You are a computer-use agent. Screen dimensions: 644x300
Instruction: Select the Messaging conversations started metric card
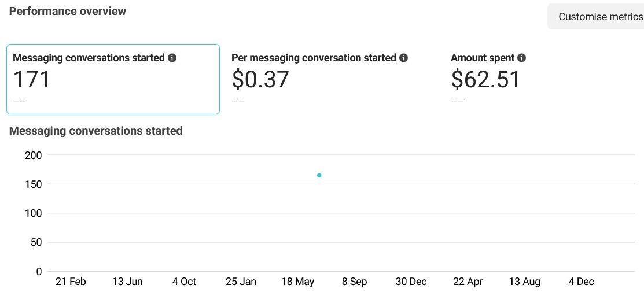[113, 79]
